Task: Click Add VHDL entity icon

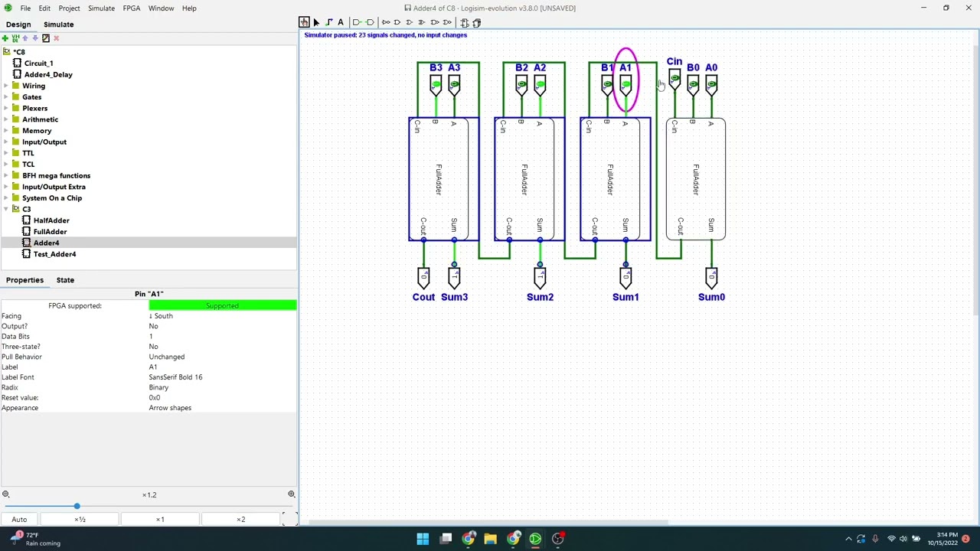Action: (x=15, y=38)
